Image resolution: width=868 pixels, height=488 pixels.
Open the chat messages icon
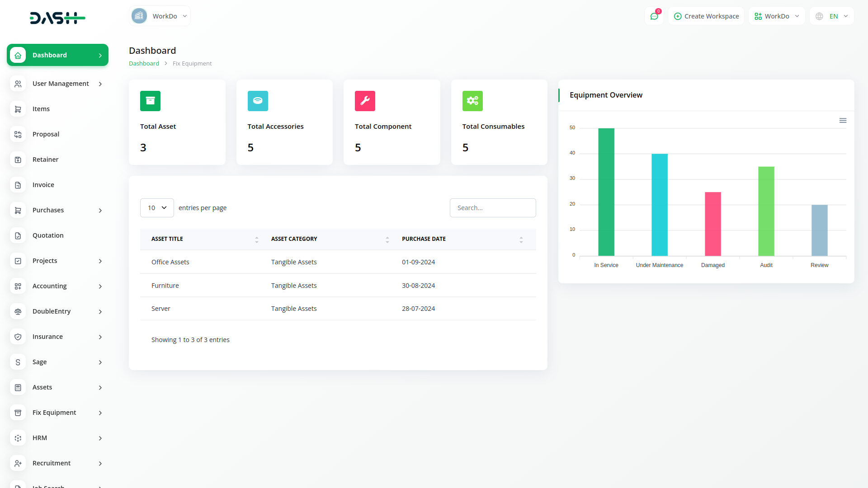(654, 16)
